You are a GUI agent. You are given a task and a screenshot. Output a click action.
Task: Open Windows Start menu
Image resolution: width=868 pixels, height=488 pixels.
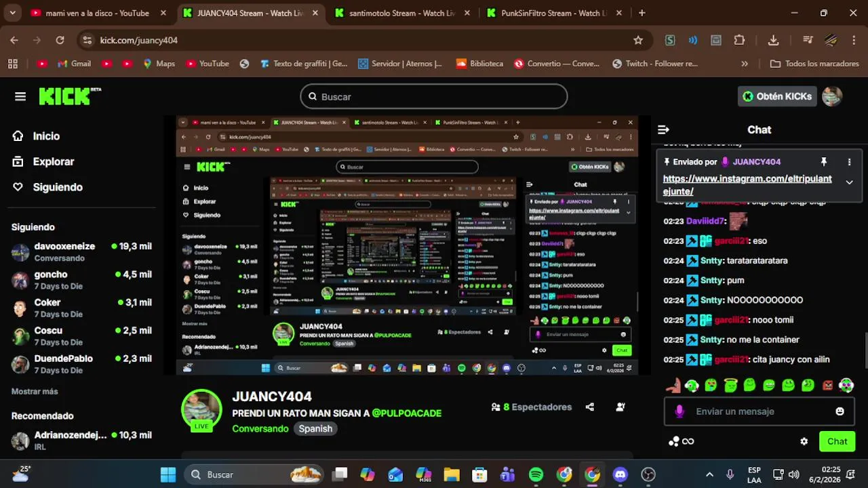click(x=168, y=474)
